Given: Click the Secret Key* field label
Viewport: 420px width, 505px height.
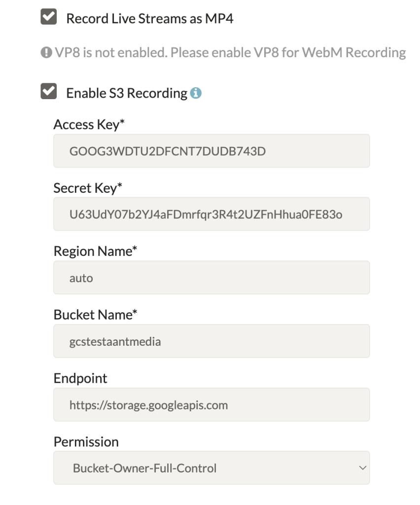Looking at the screenshot, I should [88, 188].
